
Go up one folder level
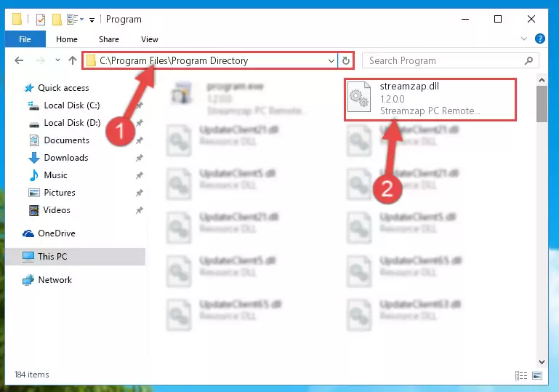[x=73, y=60]
